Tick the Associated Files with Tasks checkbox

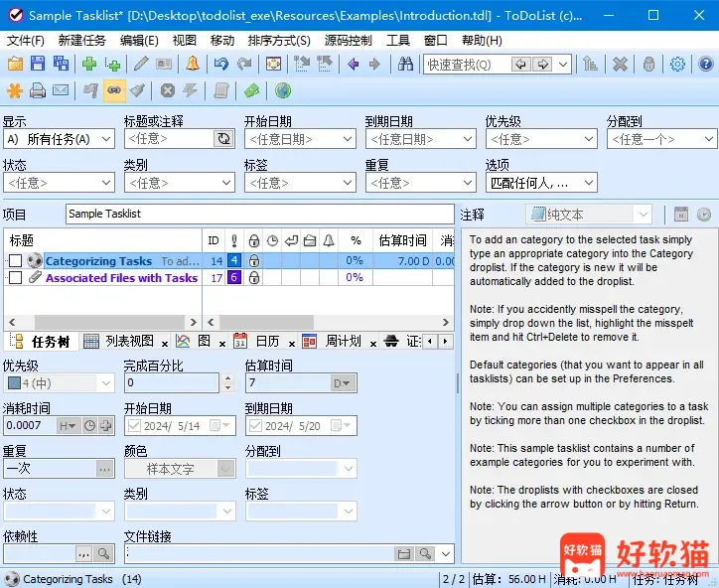pos(15,277)
